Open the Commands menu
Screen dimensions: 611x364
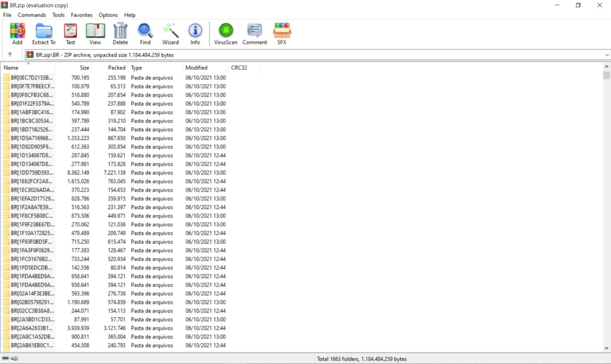32,15
